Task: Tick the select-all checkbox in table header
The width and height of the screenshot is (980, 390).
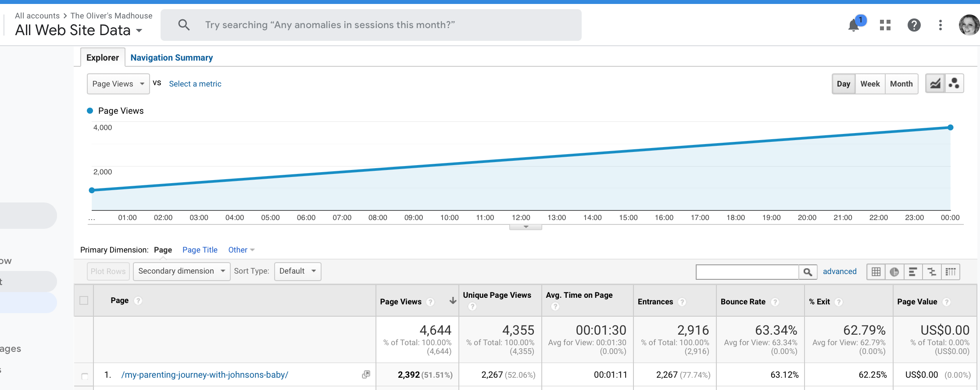Action: tap(84, 300)
